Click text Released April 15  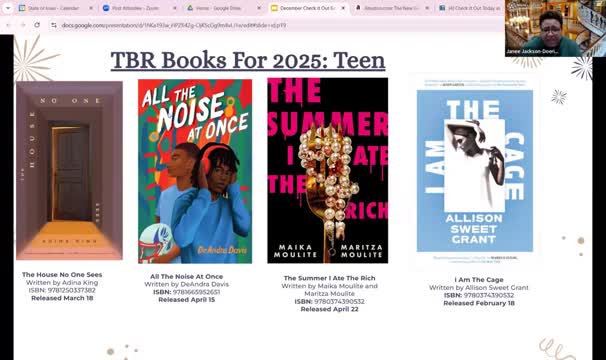pyautogui.click(x=187, y=300)
